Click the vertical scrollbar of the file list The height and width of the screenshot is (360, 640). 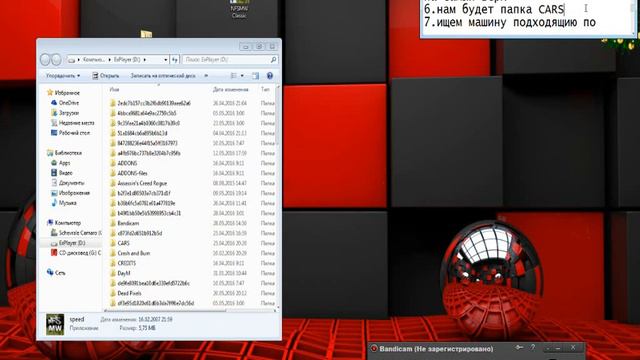(278, 116)
